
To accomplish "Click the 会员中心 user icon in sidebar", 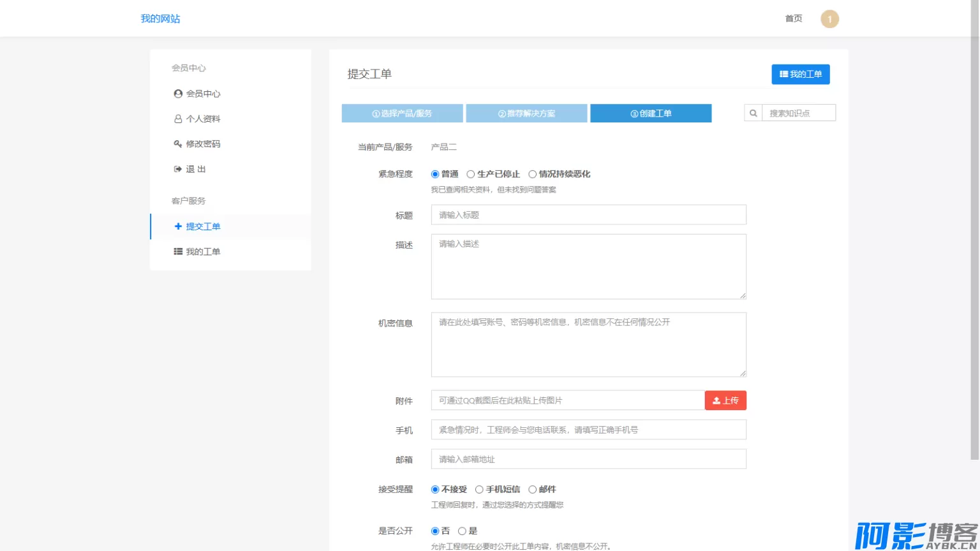I will click(x=178, y=94).
